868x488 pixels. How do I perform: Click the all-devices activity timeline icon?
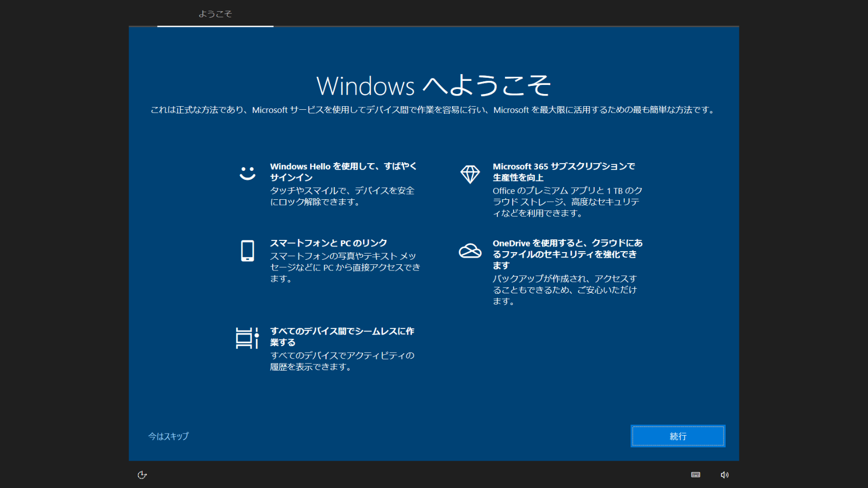[x=247, y=338]
